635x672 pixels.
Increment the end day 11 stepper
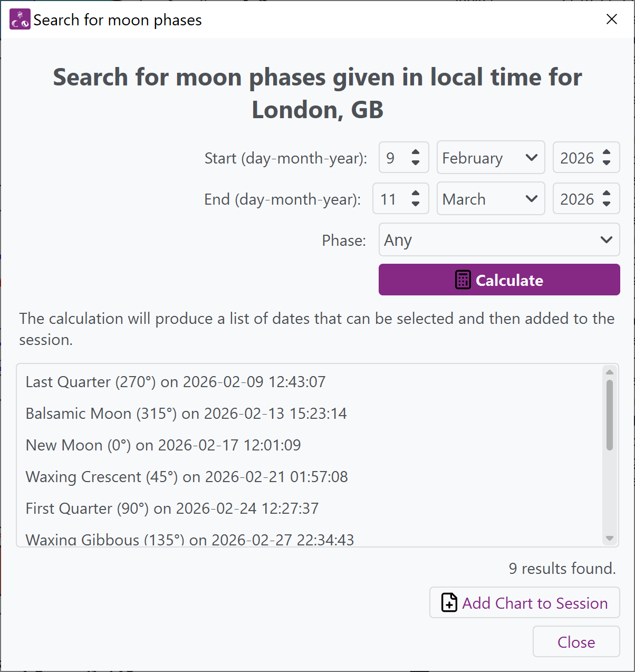click(x=416, y=193)
